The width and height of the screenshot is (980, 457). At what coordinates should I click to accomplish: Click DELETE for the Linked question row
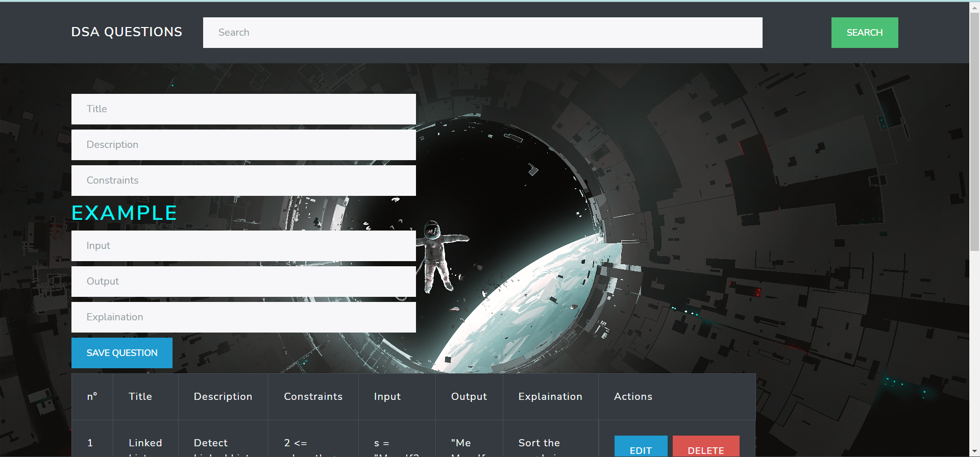click(x=706, y=446)
